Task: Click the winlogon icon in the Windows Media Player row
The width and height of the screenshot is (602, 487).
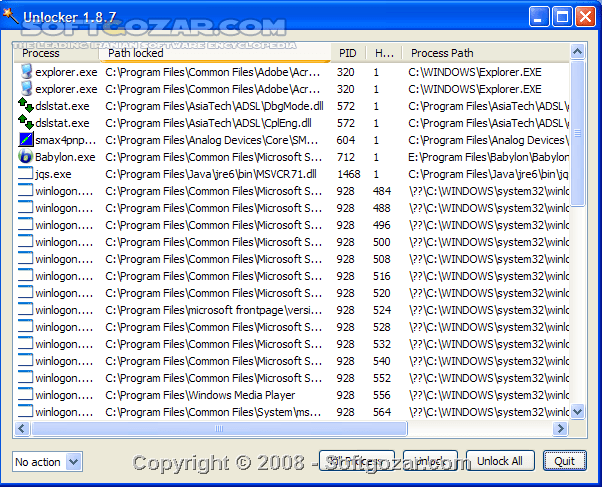Action: 26,395
